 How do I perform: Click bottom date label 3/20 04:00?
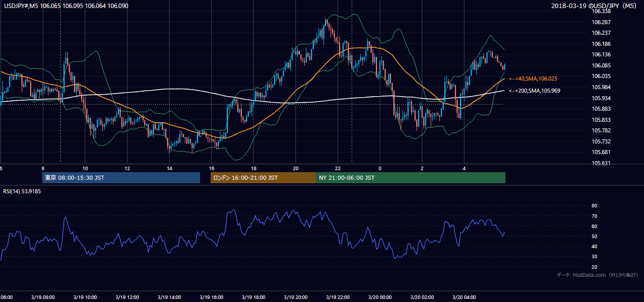click(x=464, y=297)
